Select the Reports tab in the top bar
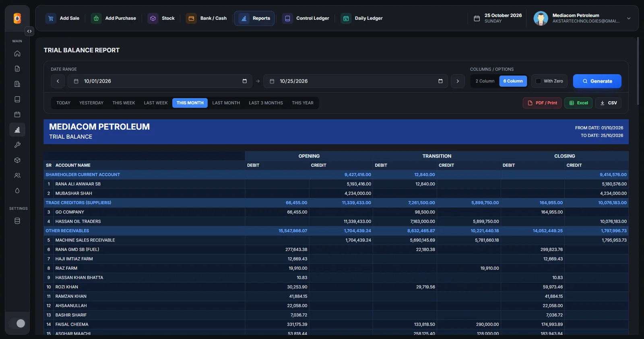The image size is (644, 339). click(254, 18)
